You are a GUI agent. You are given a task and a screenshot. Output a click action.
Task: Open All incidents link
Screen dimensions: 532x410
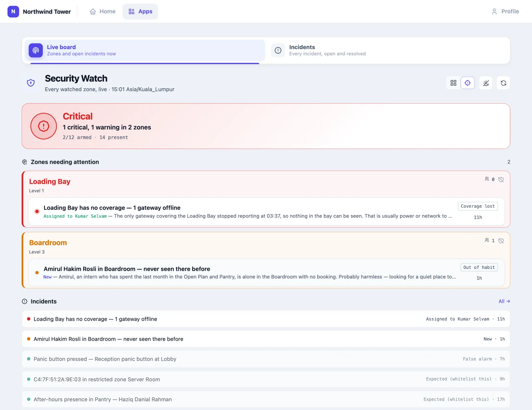(x=504, y=301)
